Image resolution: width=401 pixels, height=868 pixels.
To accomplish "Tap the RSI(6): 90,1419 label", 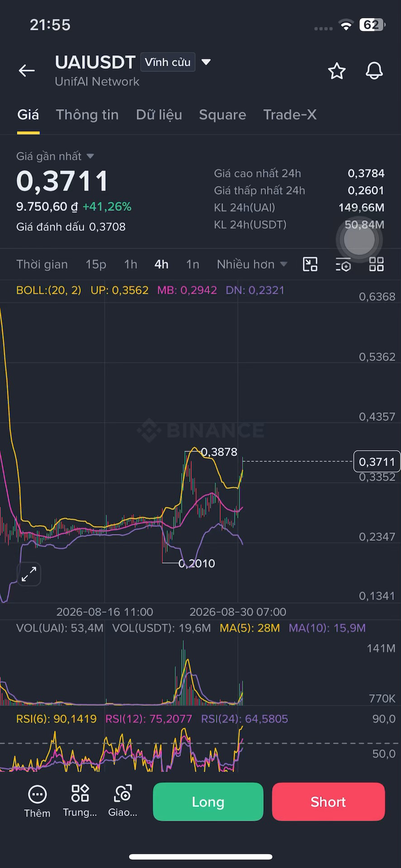I will [x=57, y=719].
